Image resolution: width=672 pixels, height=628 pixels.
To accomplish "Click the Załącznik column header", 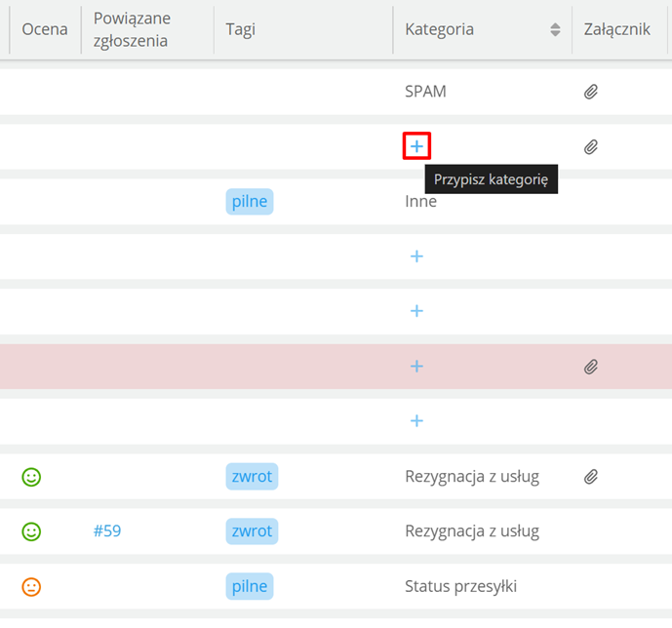I will (x=616, y=29).
